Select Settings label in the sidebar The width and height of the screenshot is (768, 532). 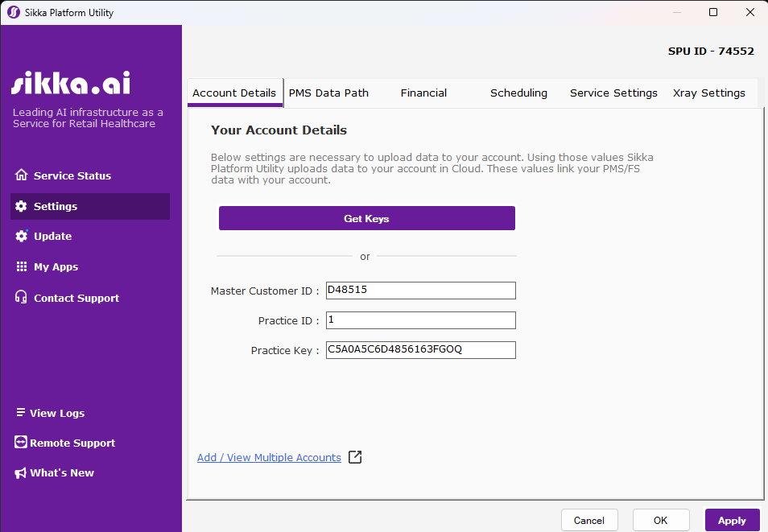pyautogui.click(x=56, y=206)
